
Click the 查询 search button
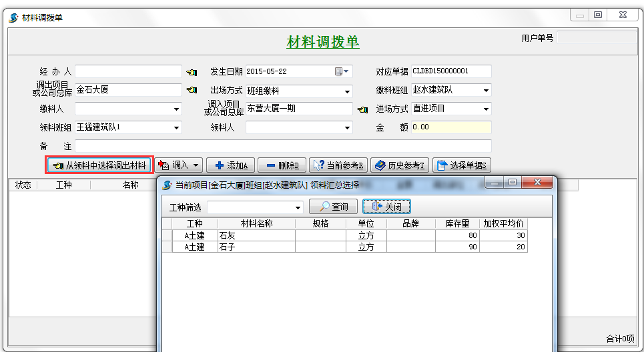(x=333, y=207)
